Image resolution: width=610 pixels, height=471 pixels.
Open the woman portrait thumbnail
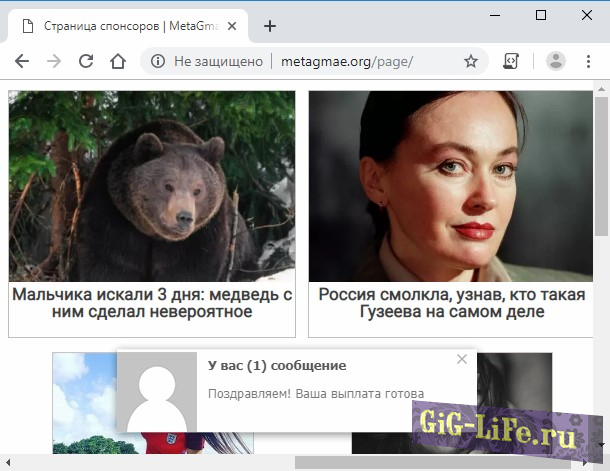(x=451, y=186)
